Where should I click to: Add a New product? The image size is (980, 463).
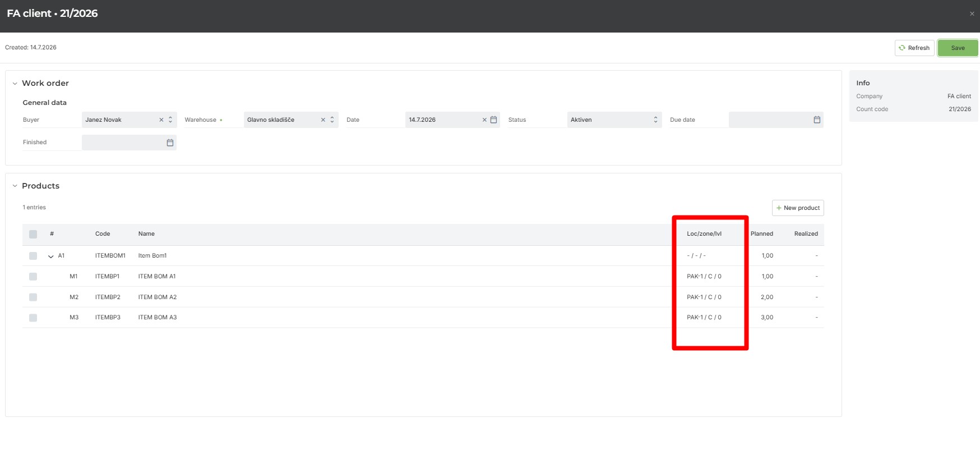pyautogui.click(x=798, y=208)
